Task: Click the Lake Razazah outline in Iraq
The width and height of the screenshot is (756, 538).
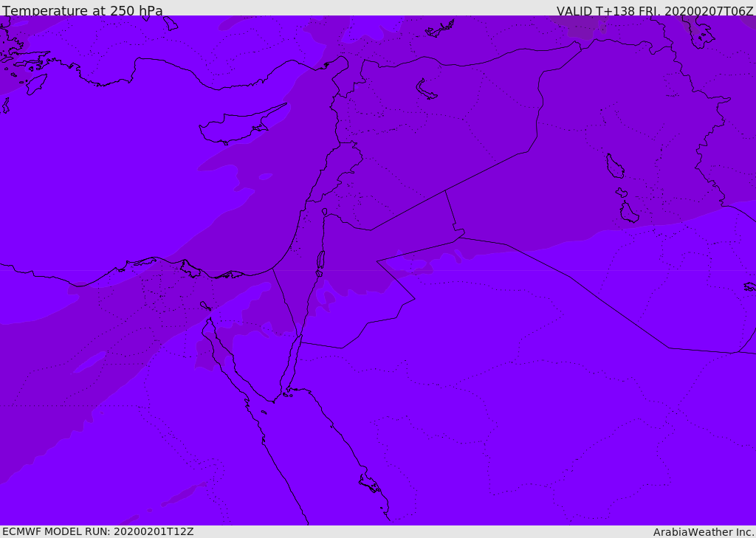Action: (629, 213)
